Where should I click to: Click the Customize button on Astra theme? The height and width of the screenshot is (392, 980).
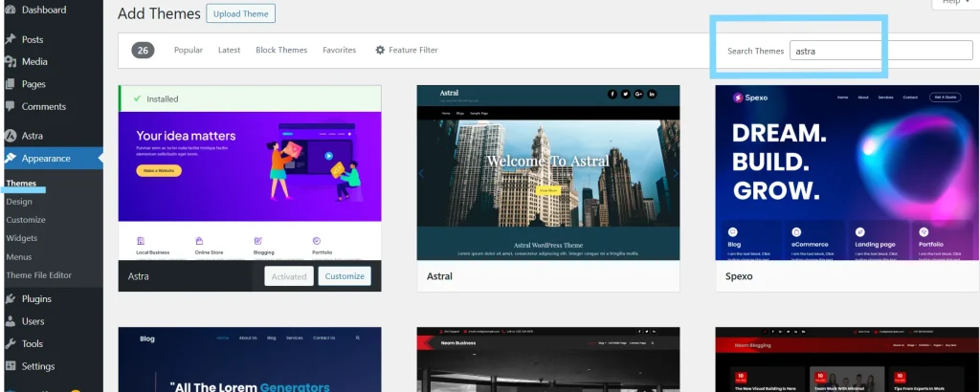(x=345, y=276)
